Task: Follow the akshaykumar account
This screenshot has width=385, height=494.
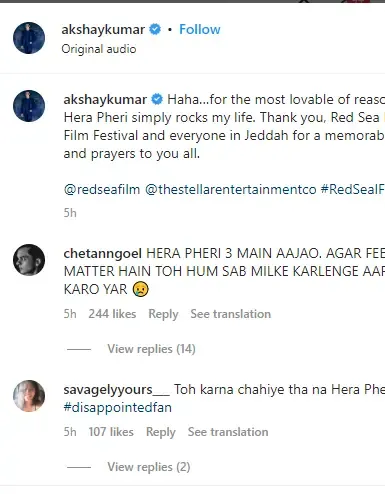Action: point(200,29)
